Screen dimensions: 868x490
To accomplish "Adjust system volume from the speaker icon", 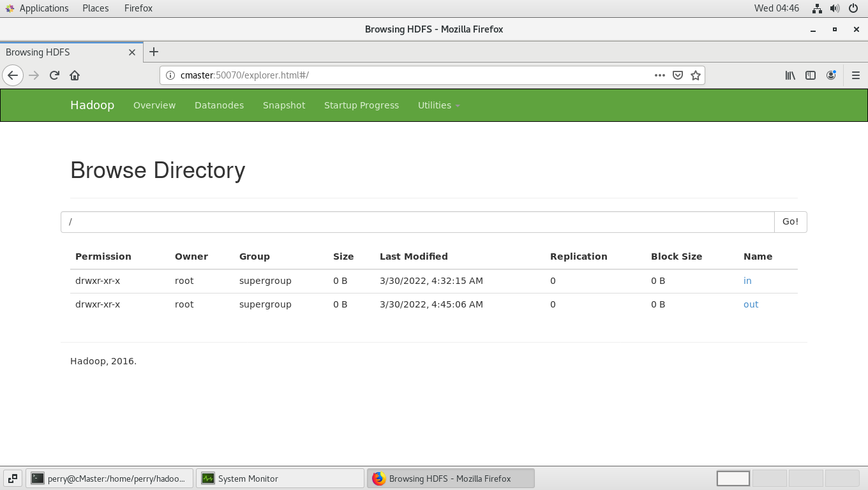I will coord(835,8).
